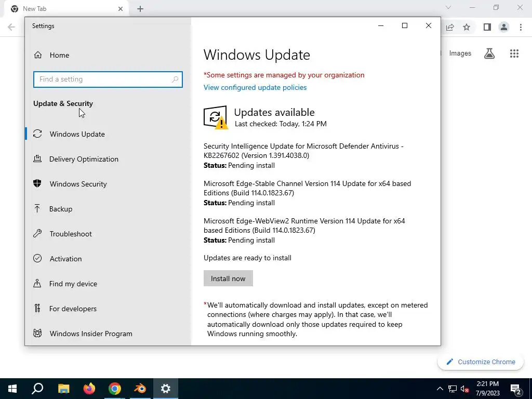Open the network status tray icon
Image resolution: width=532 pixels, height=399 pixels.
click(453, 389)
